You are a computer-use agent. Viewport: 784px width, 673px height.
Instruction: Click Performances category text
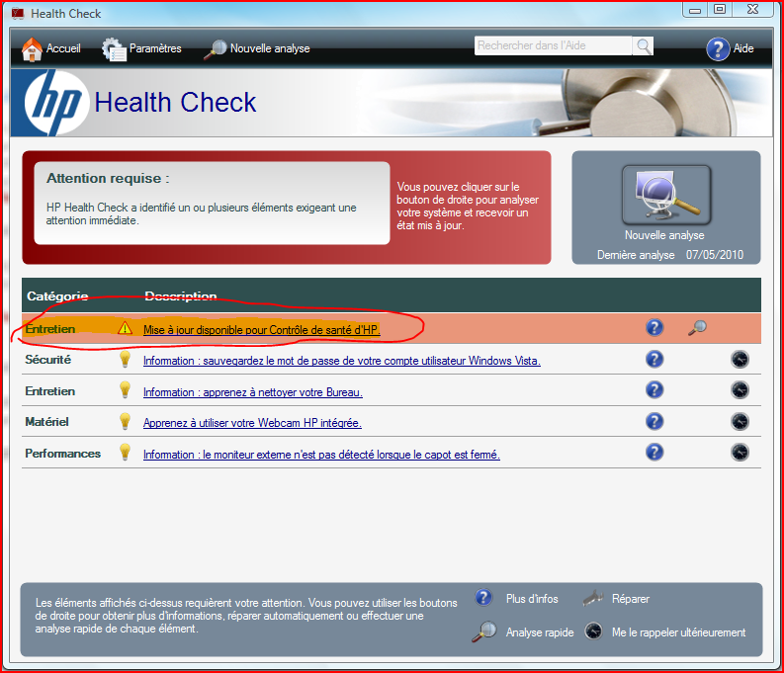(x=63, y=454)
